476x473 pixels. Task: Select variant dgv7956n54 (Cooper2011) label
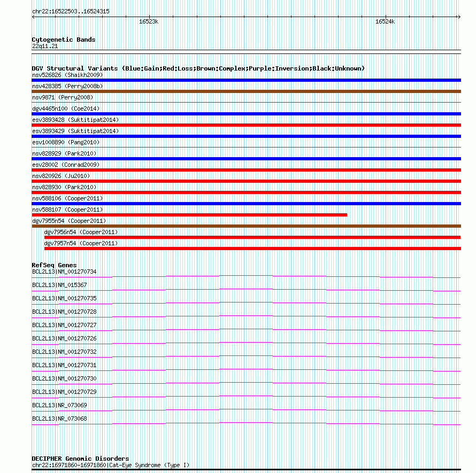[x=81, y=232]
